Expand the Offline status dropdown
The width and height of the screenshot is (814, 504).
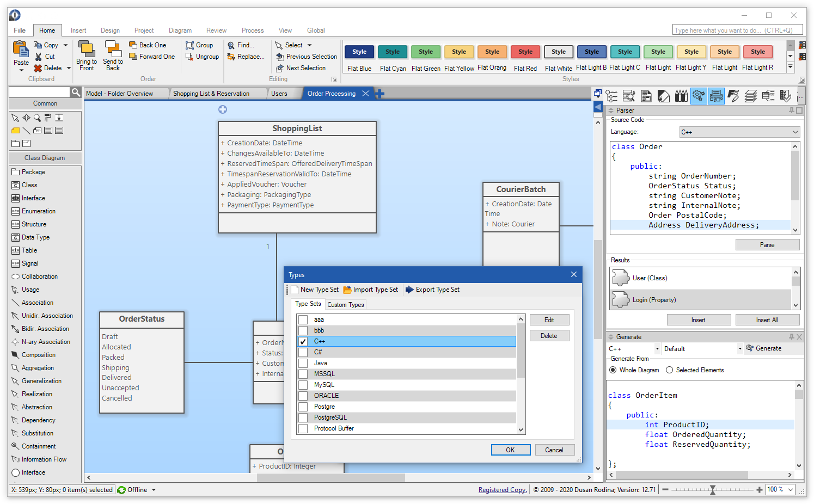point(154,490)
